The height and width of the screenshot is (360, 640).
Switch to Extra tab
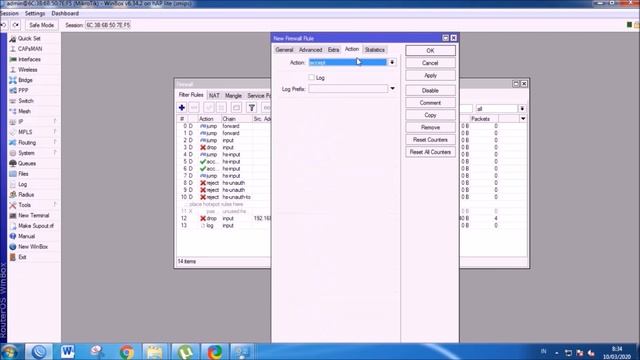point(333,50)
